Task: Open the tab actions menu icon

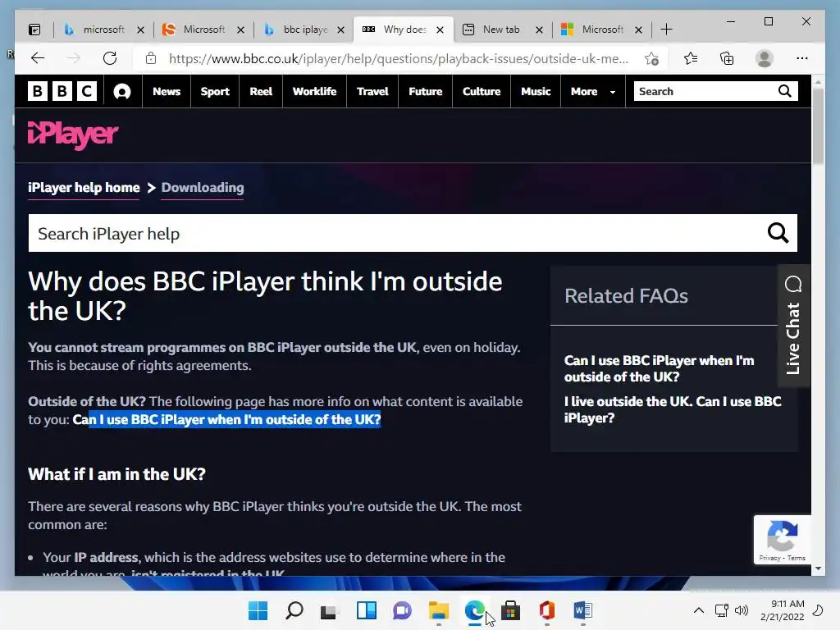Action: (34, 30)
